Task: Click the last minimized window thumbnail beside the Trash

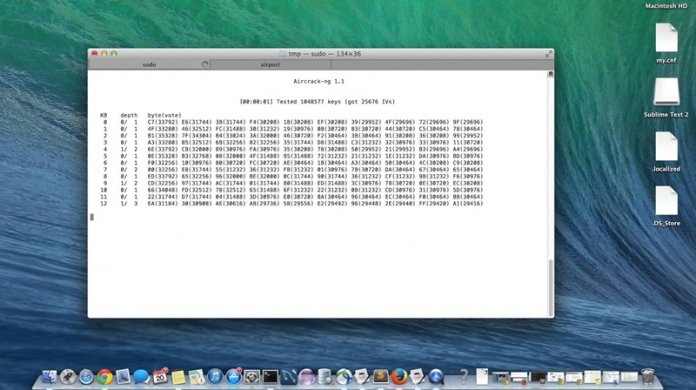Action: tap(629, 378)
